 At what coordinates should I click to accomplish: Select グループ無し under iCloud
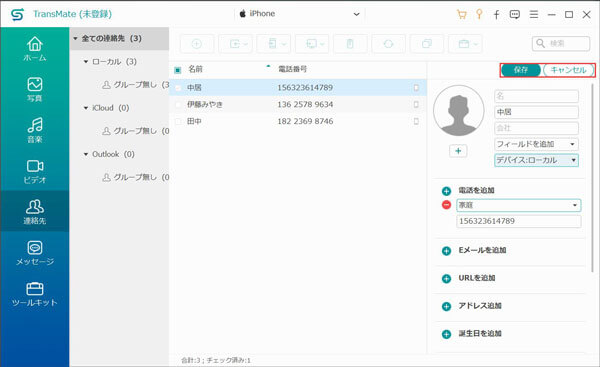coord(135,131)
